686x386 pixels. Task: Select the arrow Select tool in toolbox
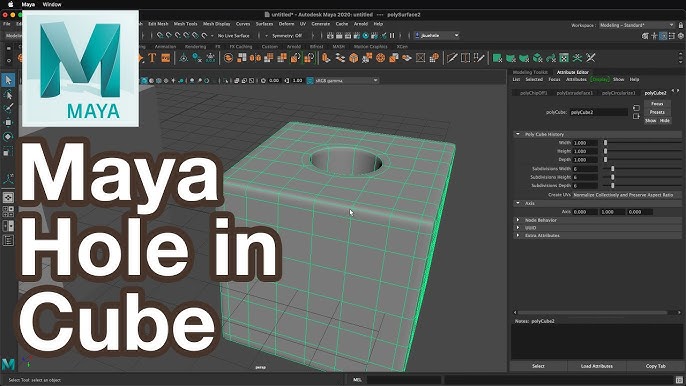tap(8, 80)
